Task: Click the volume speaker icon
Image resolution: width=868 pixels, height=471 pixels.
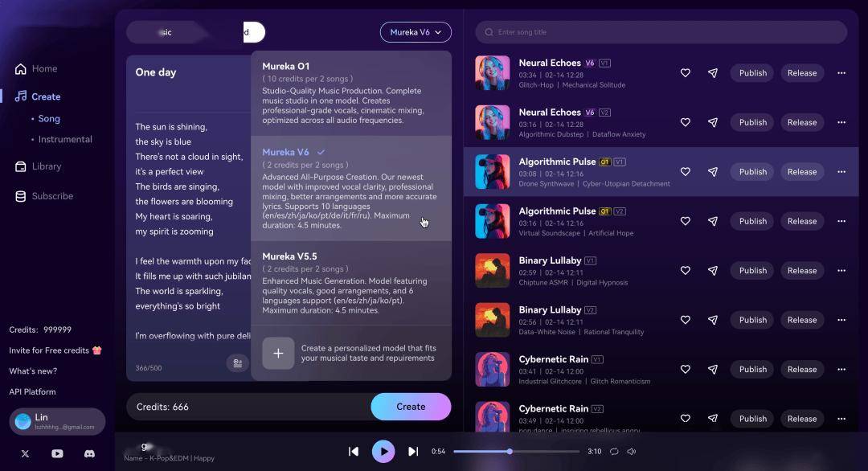Action: [632, 452]
